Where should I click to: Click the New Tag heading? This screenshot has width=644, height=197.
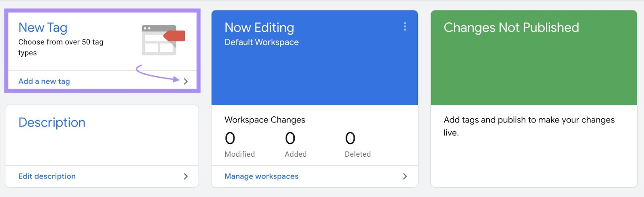click(43, 27)
